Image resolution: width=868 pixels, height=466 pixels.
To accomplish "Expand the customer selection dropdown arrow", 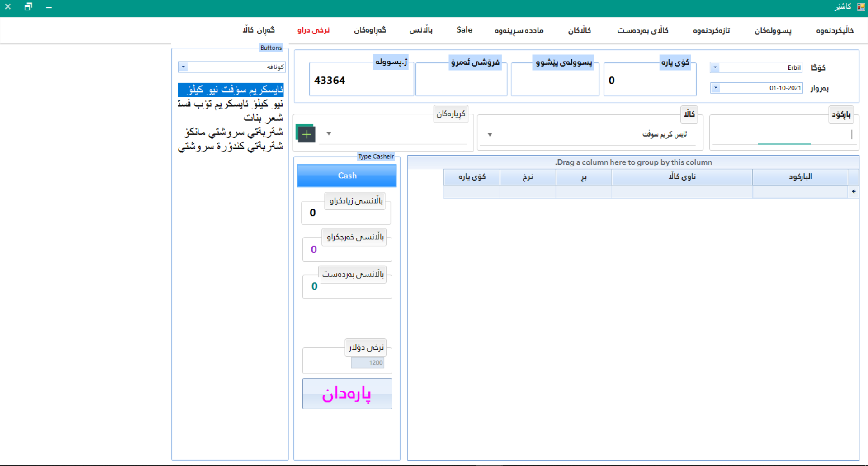I will coord(329,133).
